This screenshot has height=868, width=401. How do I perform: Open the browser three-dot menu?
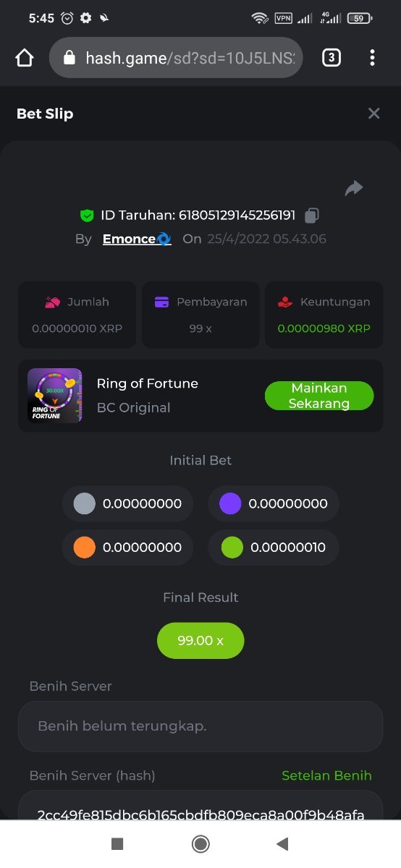[x=372, y=58]
